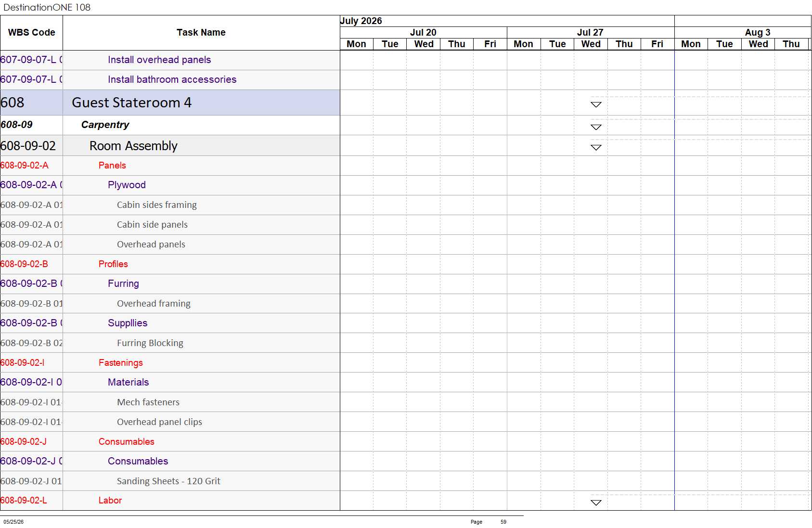Click WBS code 608-09-02-L
Viewport: 812px width, 528px height.
tap(24, 501)
